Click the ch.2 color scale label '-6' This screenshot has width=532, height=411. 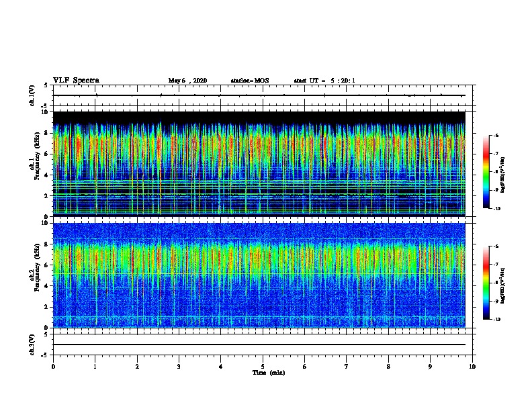click(x=496, y=246)
